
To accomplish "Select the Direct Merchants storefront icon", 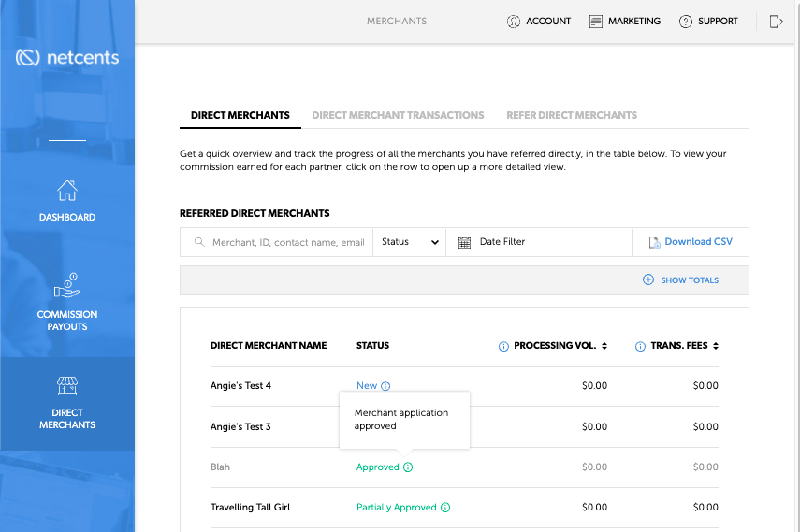I will [x=66, y=386].
